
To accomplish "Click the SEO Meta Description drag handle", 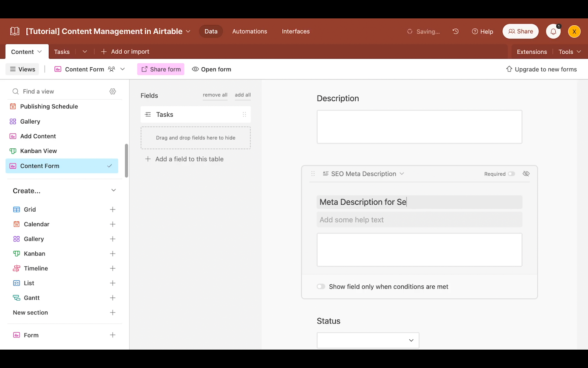I will pos(313,174).
